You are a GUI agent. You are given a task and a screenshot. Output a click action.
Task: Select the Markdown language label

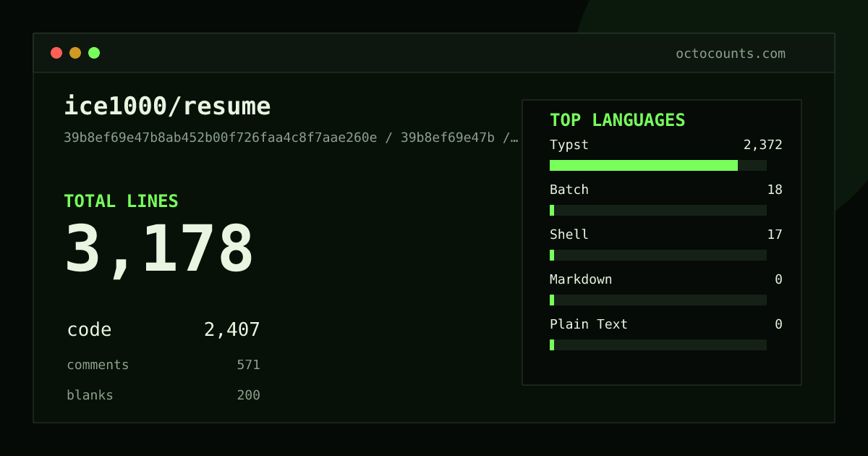[581, 279]
